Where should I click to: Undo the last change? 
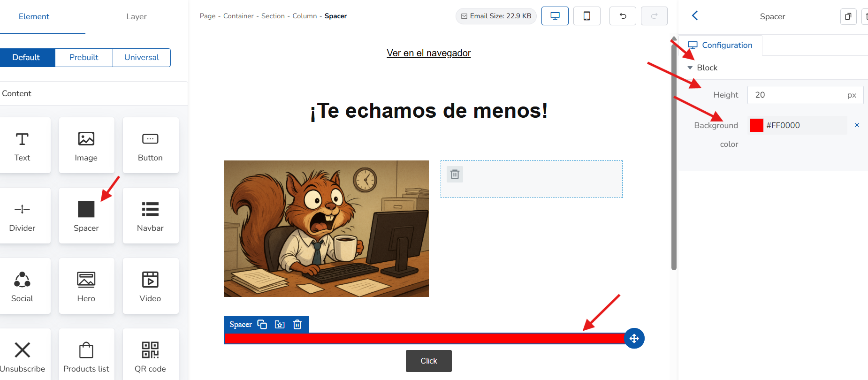[x=623, y=16]
